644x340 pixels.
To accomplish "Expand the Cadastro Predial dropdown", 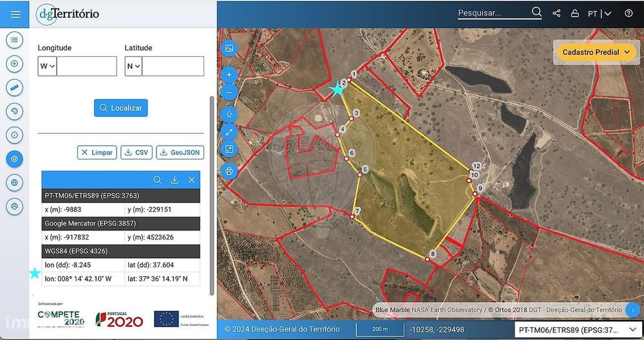I will pyautogui.click(x=596, y=52).
